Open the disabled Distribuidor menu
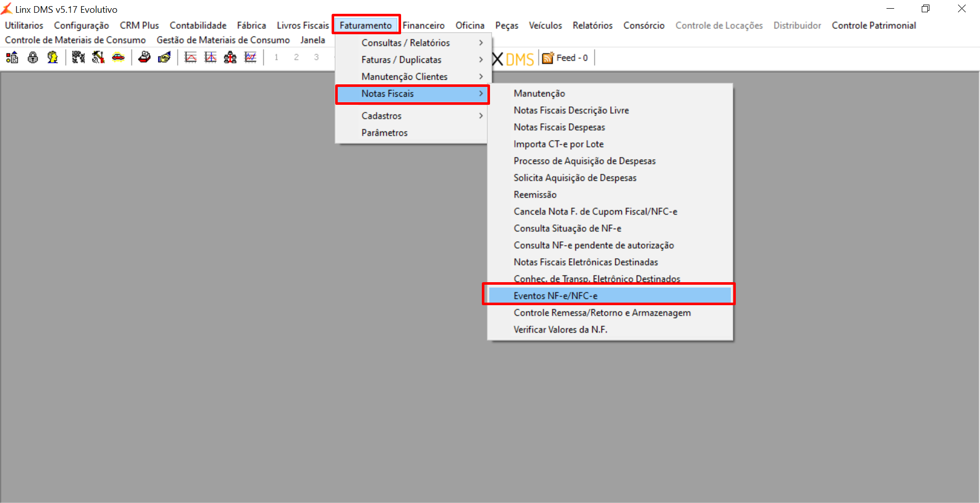The width and height of the screenshot is (980, 503). pyautogui.click(x=797, y=26)
